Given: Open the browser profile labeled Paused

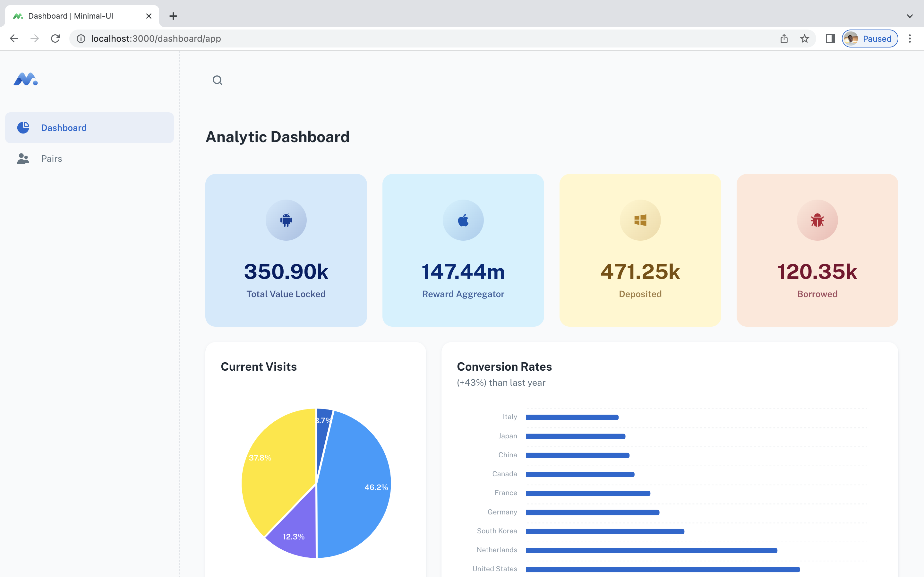Looking at the screenshot, I should tap(870, 39).
